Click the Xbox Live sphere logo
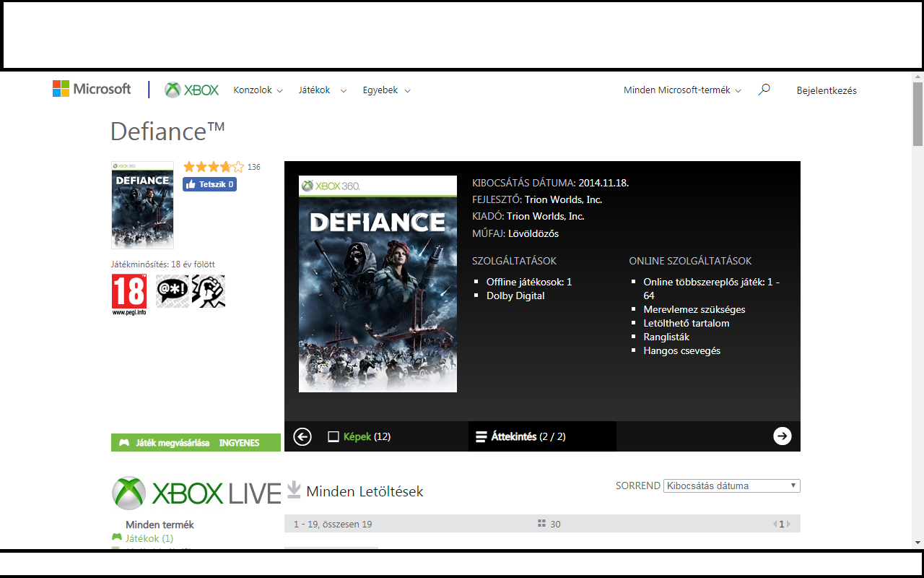Screen dimensions: 924x578 point(129,493)
